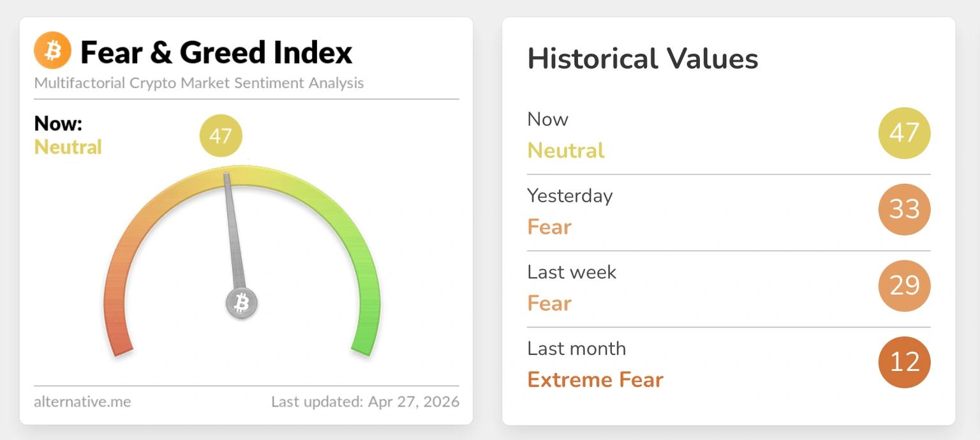Click the Bitcoin coin at needle base

[241, 303]
